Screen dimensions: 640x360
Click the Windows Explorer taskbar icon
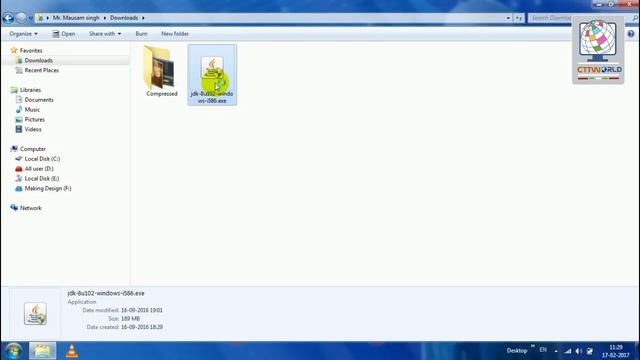[42, 351]
